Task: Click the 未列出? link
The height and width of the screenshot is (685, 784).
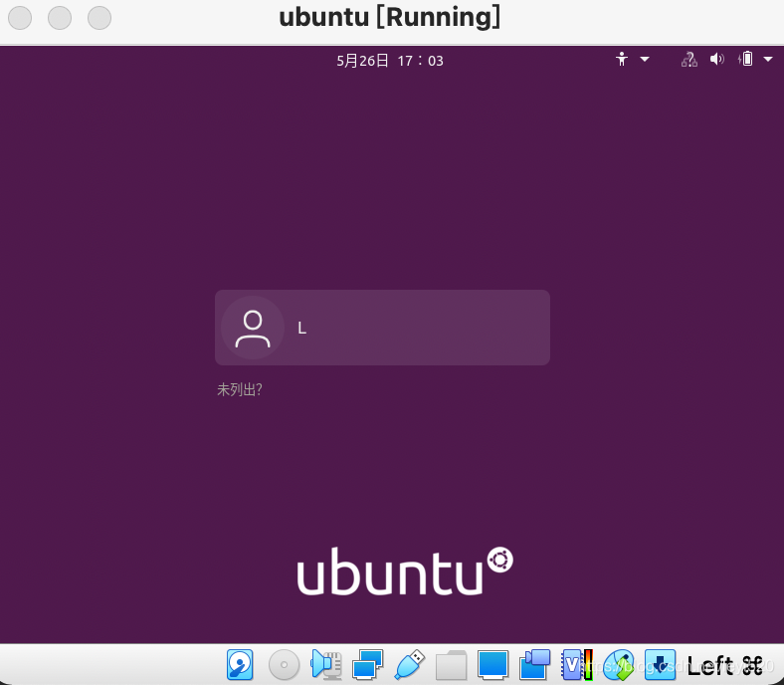Action: (240, 389)
